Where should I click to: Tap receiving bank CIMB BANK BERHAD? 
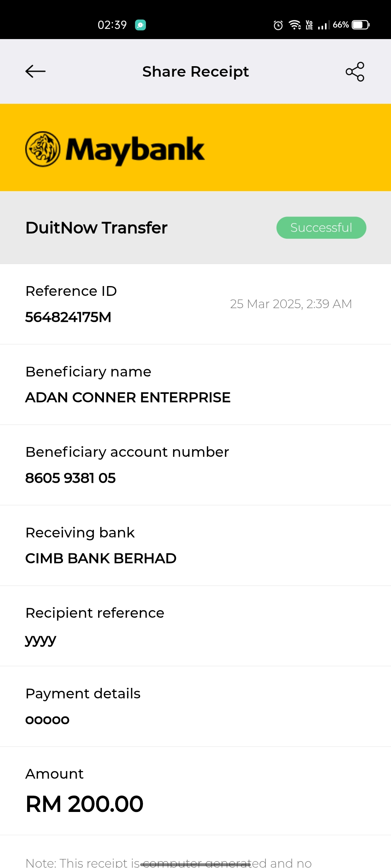pos(101,558)
